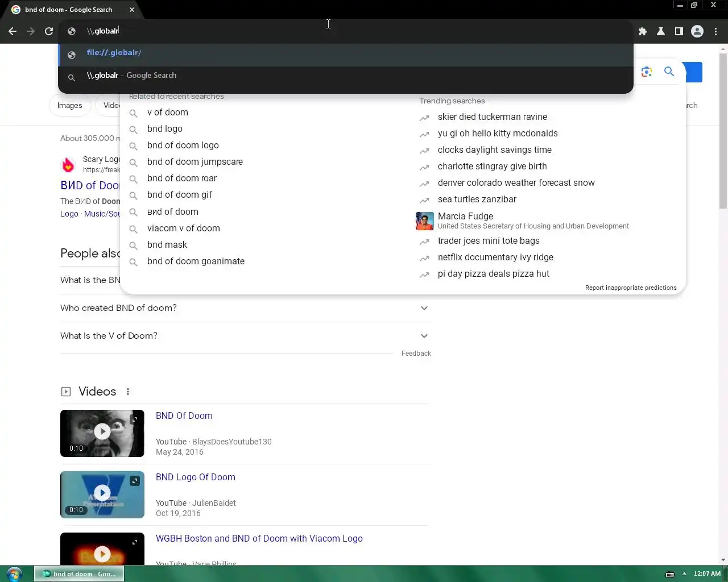Search by image with Google Lens icon
Screen dimensions: 728x582
tap(646, 72)
